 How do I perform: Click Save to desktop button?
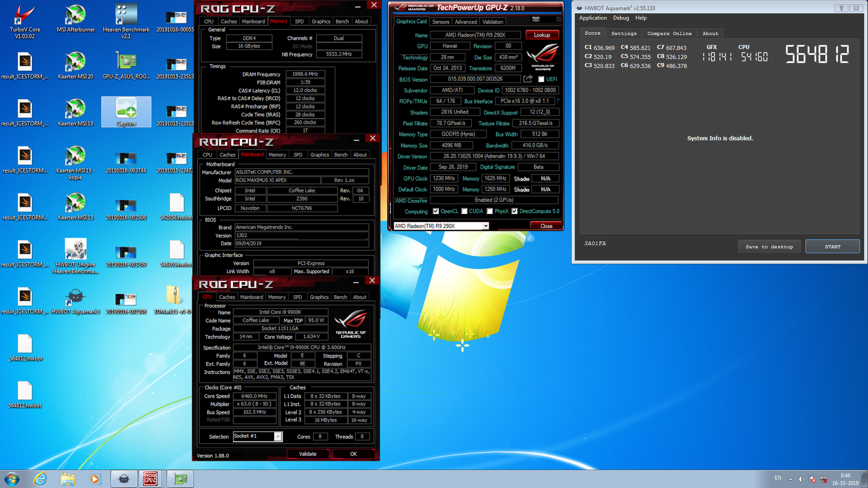point(769,247)
